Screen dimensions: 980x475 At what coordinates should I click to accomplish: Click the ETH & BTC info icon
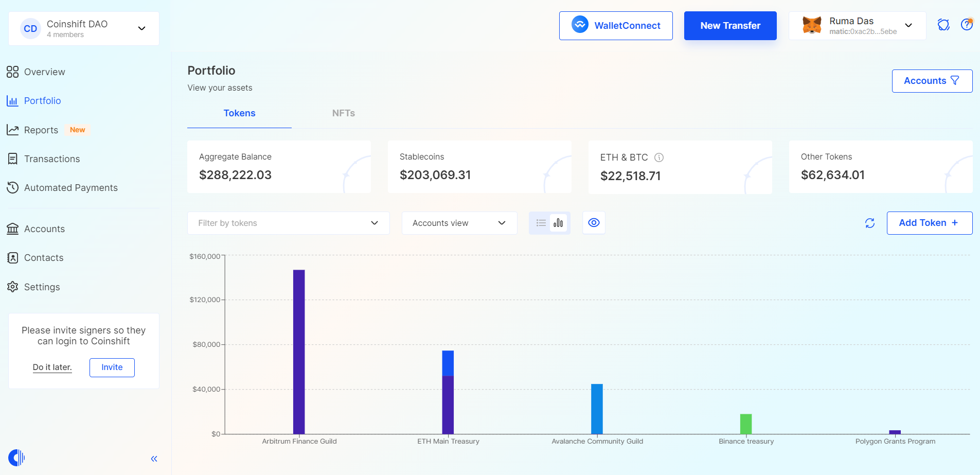658,157
